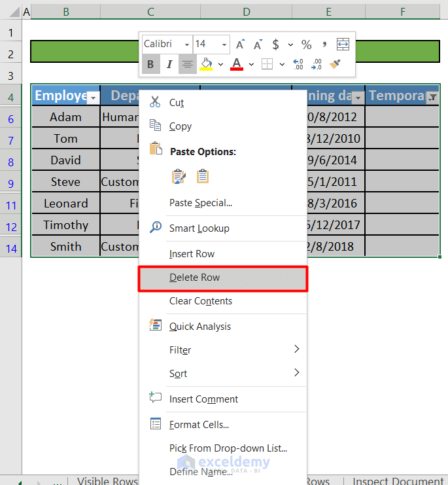Image resolution: width=448 pixels, height=485 pixels.
Task: Expand the Filter submenu
Action: pos(223,350)
